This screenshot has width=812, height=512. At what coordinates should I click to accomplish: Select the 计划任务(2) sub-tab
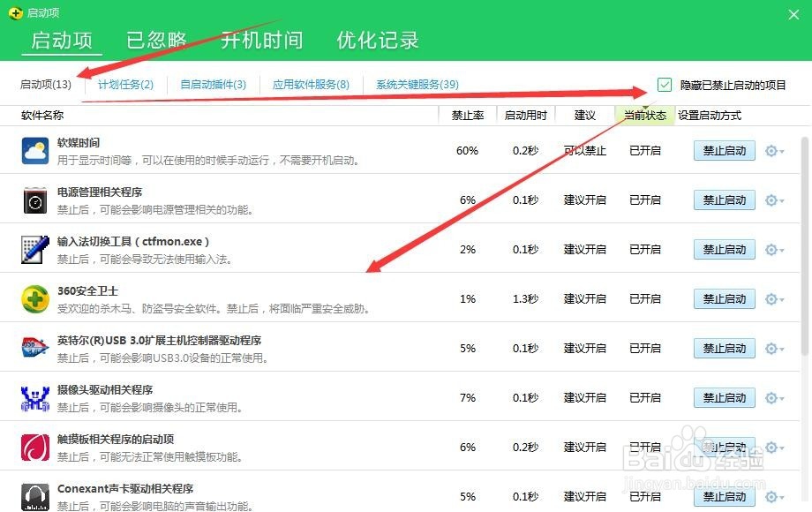pos(126,85)
